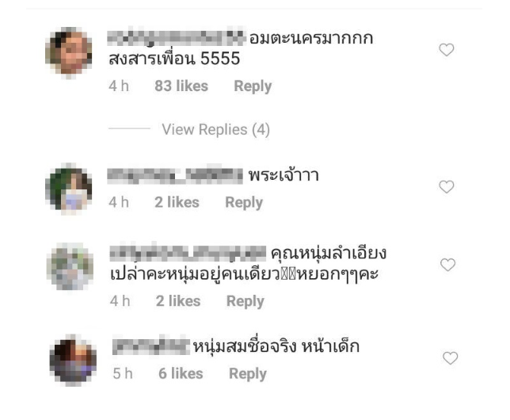Open avatar beside คุณหนุ่มลำเอียง comment
This screenshot has width=510, height=420.
coord(70,266)
